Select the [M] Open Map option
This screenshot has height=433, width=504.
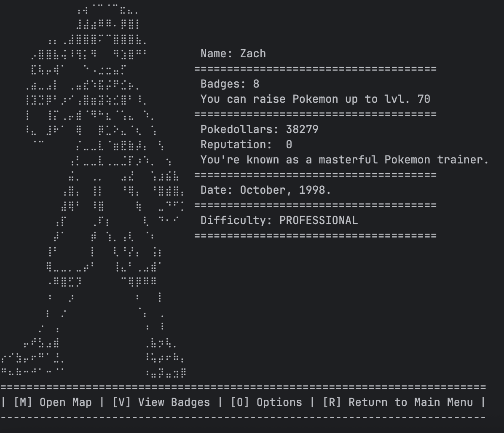tap(53, 403)
